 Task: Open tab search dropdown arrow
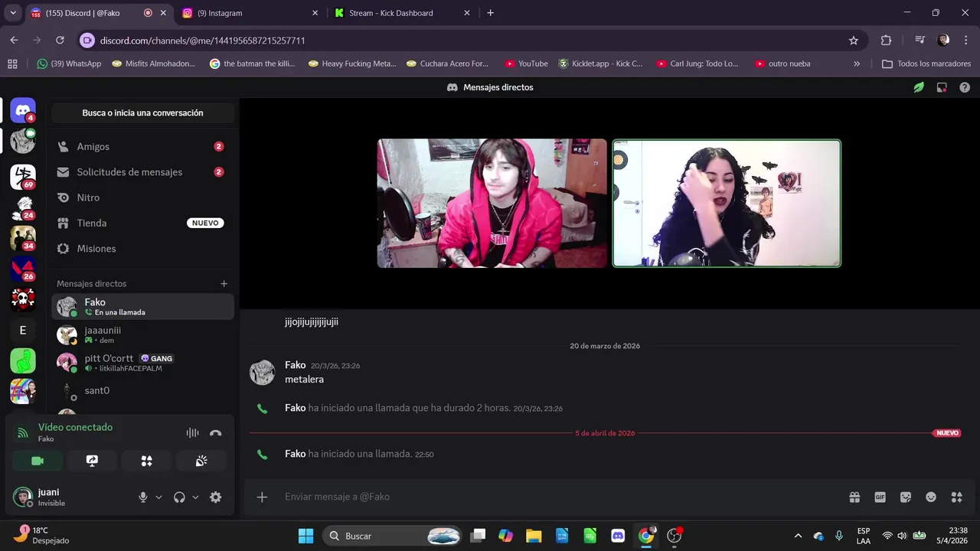click(x=13, y=13)
